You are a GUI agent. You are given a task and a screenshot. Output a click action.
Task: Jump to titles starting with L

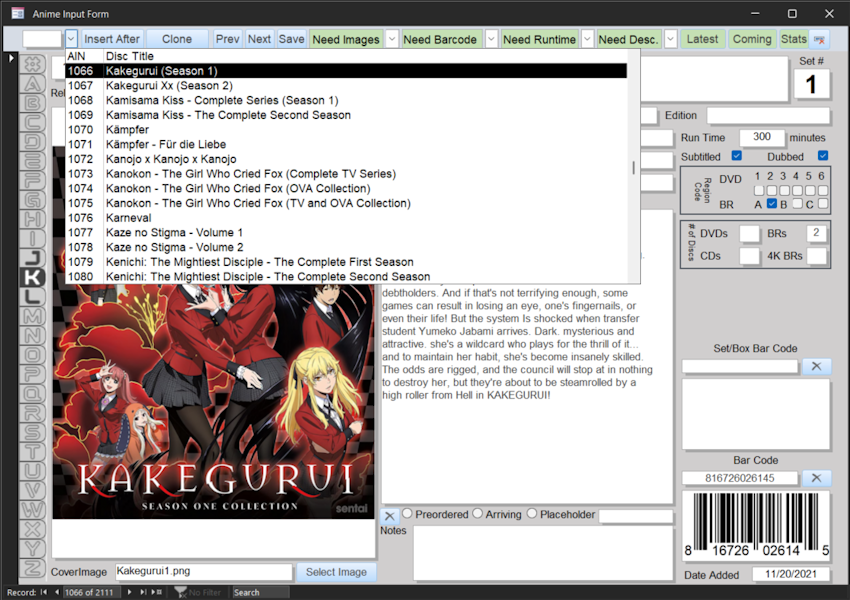(33, 296)
